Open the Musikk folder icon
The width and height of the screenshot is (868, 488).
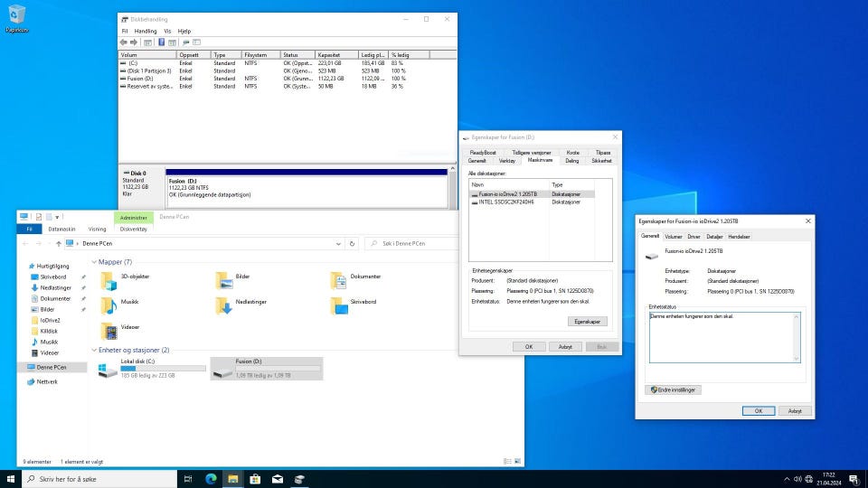pos(108,305)
